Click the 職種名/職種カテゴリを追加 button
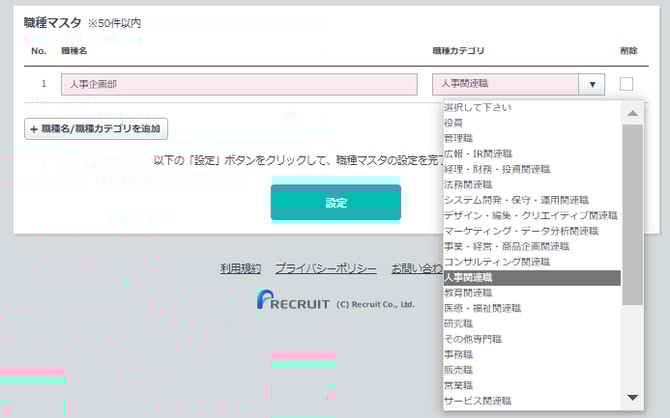This screenshot has height=418, width=670. [96, 129]
